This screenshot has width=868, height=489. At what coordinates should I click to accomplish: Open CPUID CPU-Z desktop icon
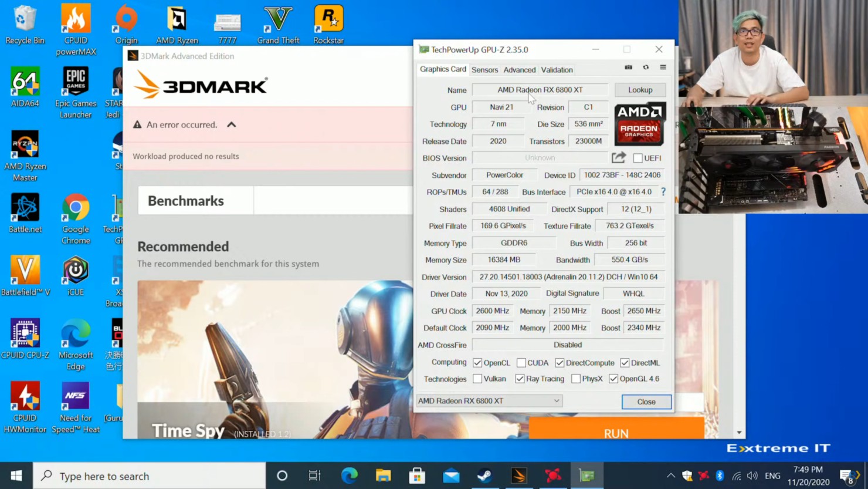click(25, 339)
